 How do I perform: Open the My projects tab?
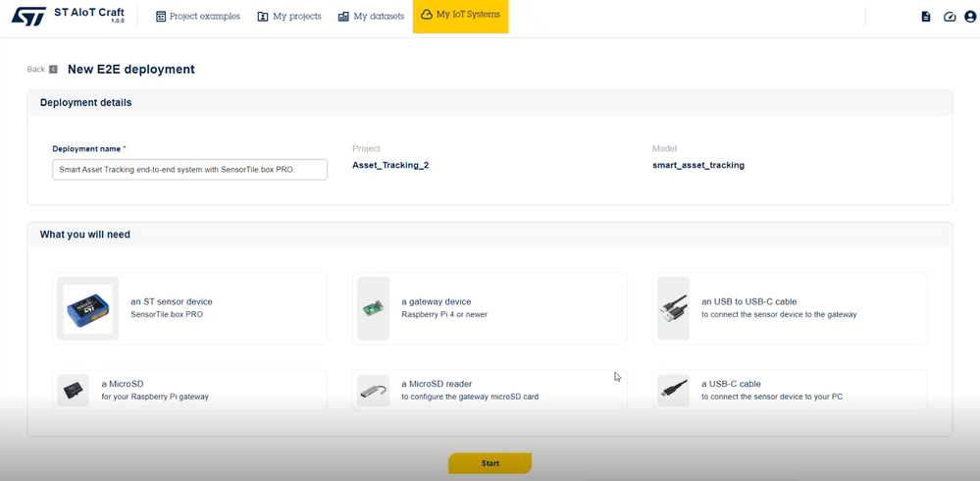tap(289, 17)
